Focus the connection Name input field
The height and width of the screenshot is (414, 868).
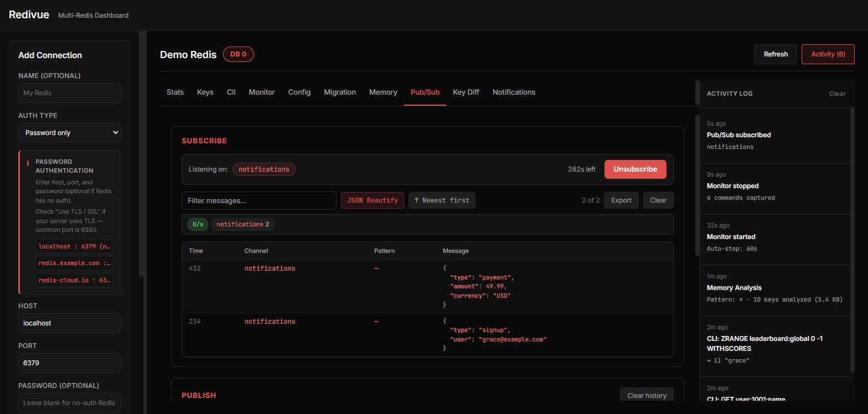pyautogui.click(x=69, y=93)
